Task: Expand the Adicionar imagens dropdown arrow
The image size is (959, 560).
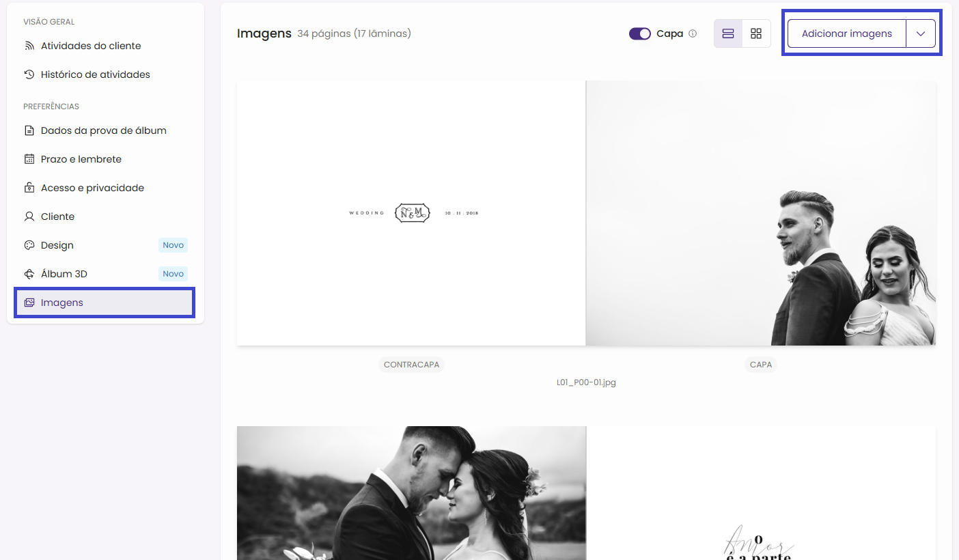Action: click(x=921, y=33)
